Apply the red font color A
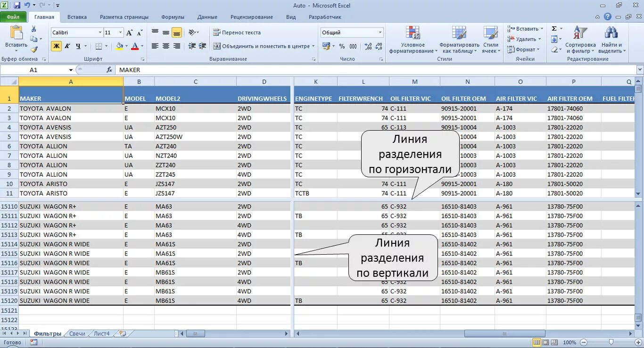 click(x=135, y=46)
